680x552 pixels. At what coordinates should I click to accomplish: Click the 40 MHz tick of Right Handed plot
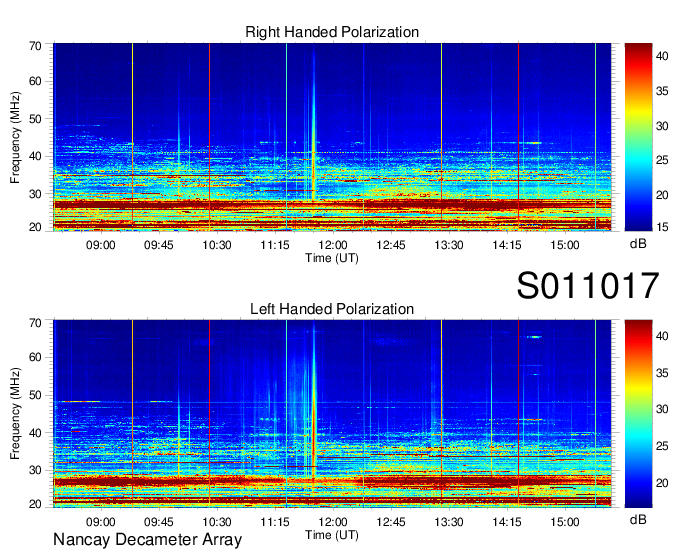click(x=35, y=157)
